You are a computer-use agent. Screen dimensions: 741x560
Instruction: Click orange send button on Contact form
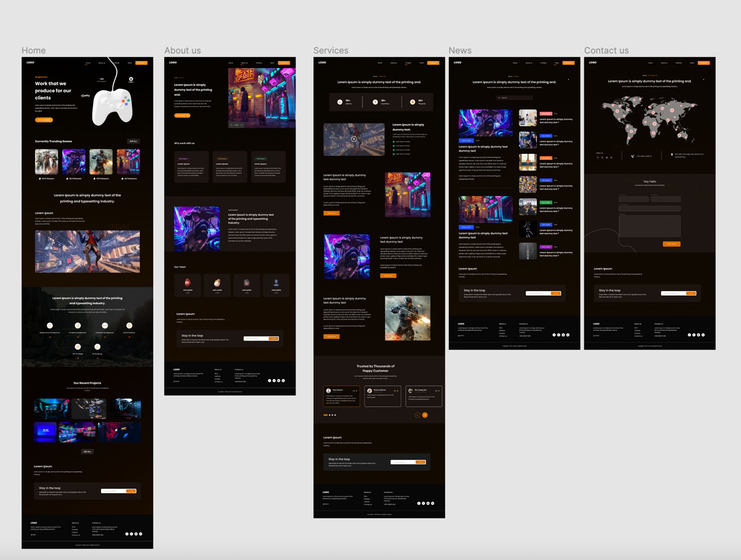click(671, 244)
